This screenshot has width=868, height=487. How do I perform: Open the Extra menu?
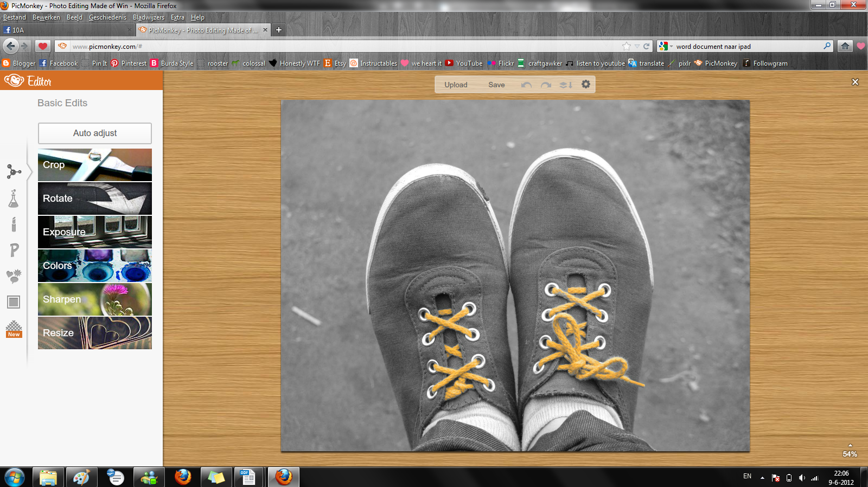(177, 17)
